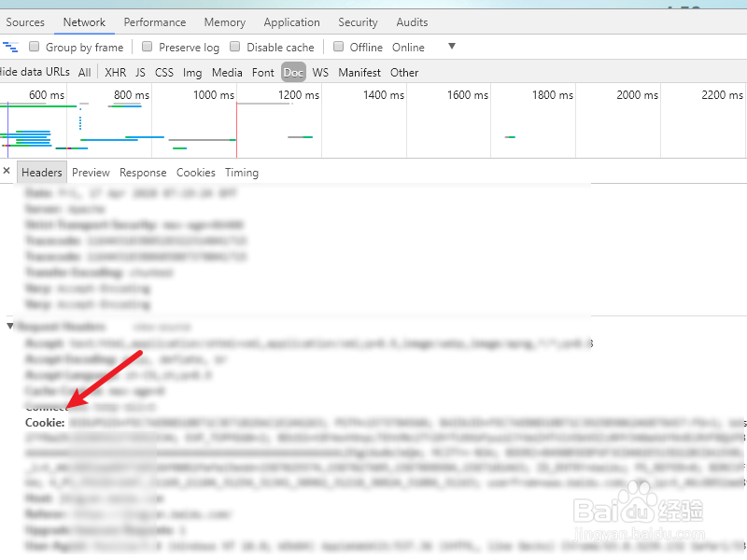
Task: Click the Cookie header name
Action: pyautogui.click(x=45, y=423)
